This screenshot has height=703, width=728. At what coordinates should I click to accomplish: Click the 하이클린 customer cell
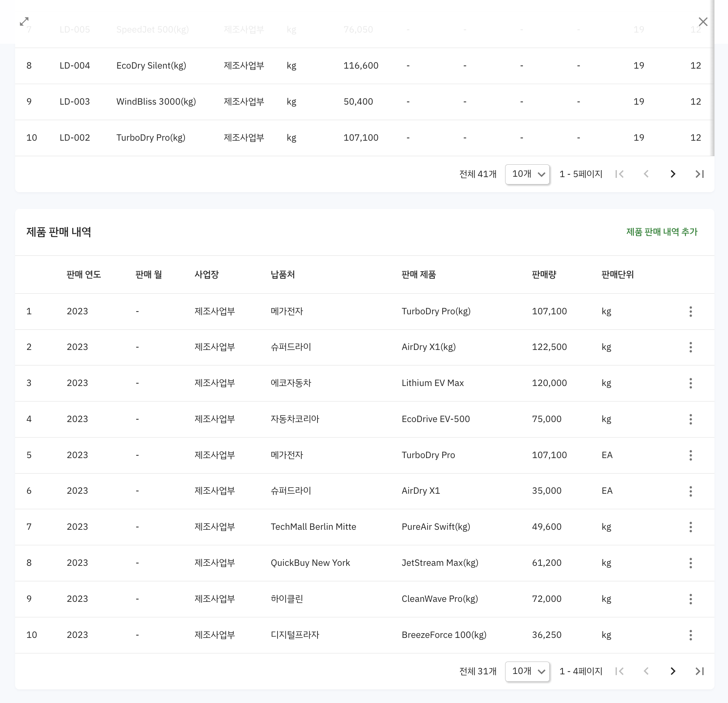[287, 599]
